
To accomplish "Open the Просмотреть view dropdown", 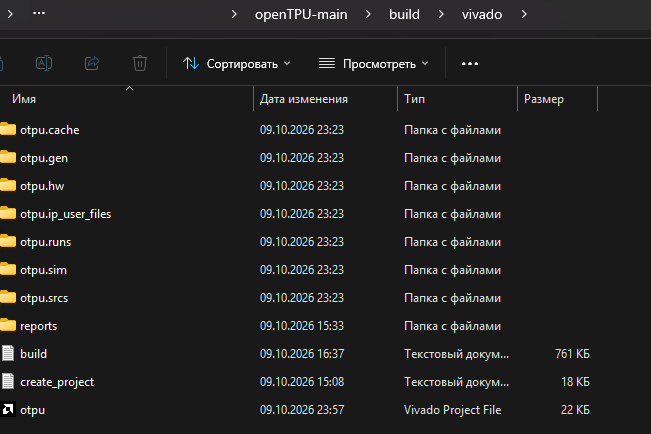I will [x=373, y=64].
